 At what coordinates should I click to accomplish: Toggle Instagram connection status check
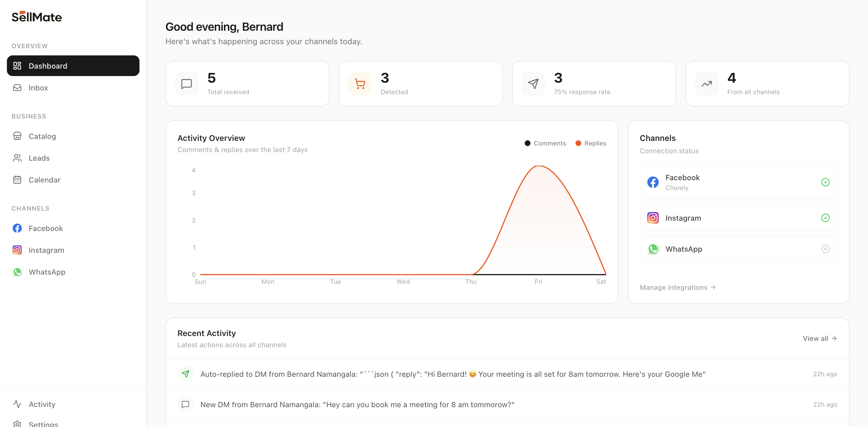(825, 218)
